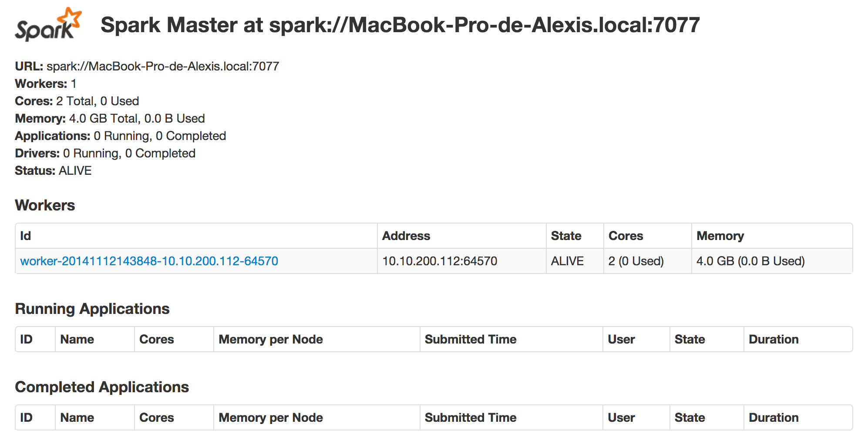Viewport: 868px width, 447px height.
Task: Click Running Applications Submitted Time header
Action: click(x=470, y=339)
